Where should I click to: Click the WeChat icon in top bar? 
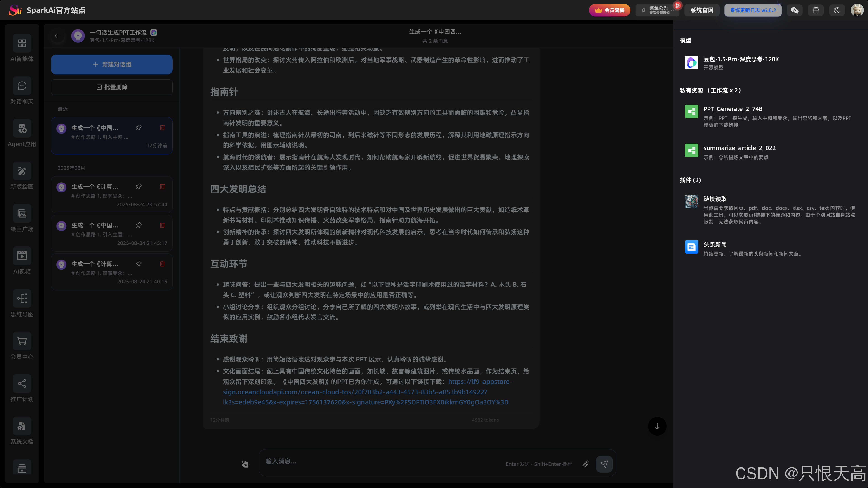point(795,10)
